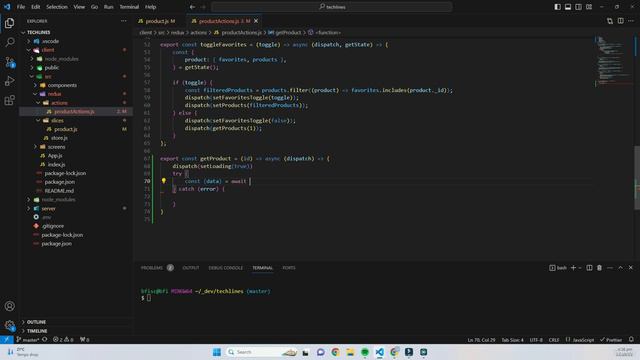Image resolution: width=640 pixels, height=360 pixels.
Task: Close the productActions.js tab
Action: pos(256,21)
